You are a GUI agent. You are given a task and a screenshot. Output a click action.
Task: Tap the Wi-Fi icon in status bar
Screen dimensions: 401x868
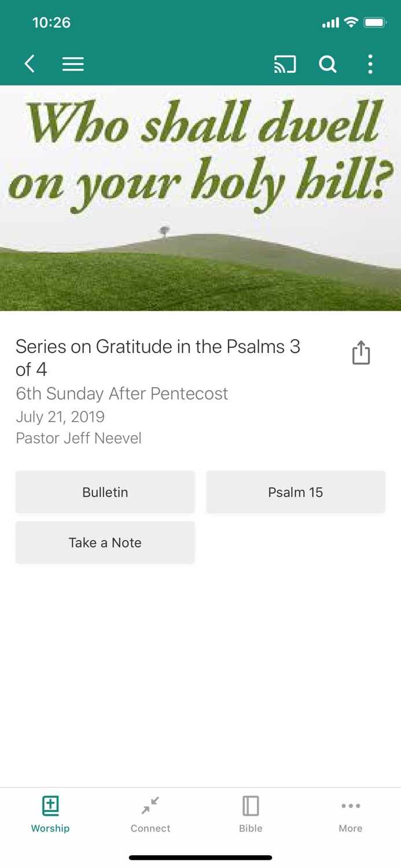point(351,23)
